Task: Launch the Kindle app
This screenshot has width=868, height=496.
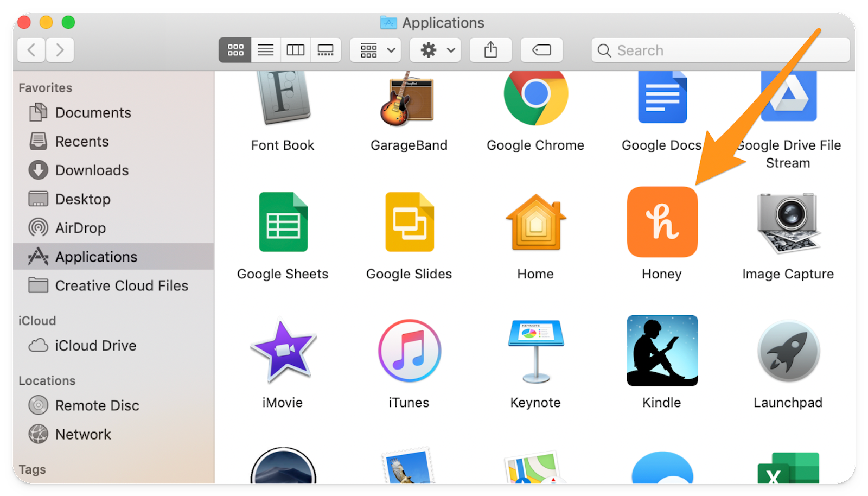Action: coord(662,350)
